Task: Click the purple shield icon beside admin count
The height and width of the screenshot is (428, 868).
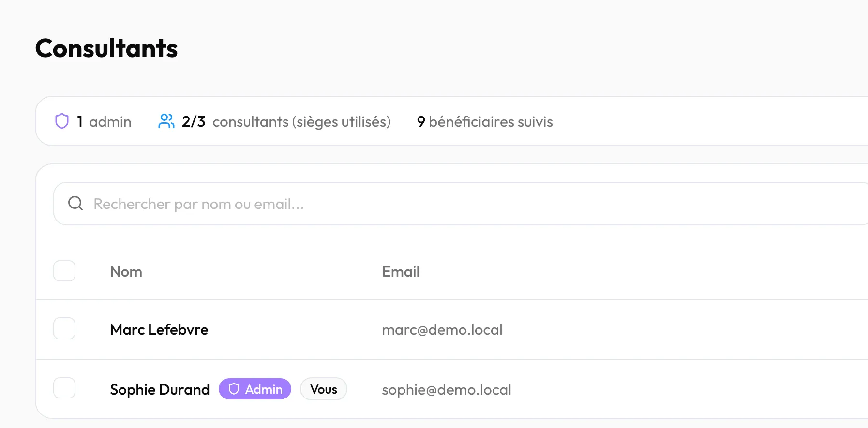Action: 62,121
